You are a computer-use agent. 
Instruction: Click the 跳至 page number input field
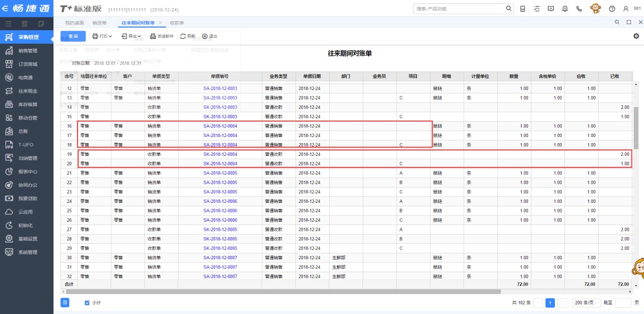(623, 303)
